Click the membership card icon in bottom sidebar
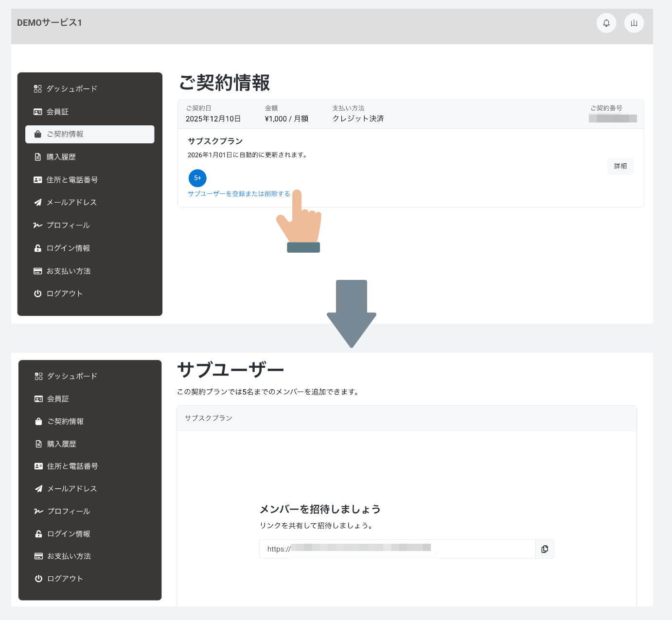 pyautogui.click(x=38, y=399)
